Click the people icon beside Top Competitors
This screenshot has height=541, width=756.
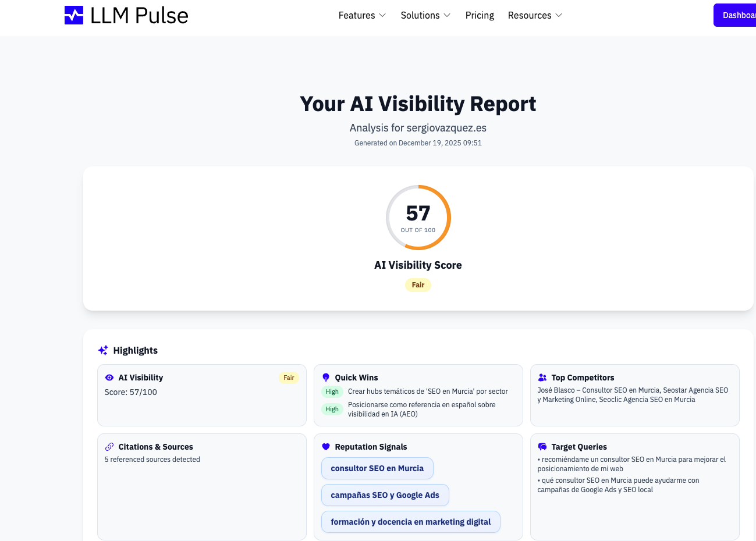point(542,378)
